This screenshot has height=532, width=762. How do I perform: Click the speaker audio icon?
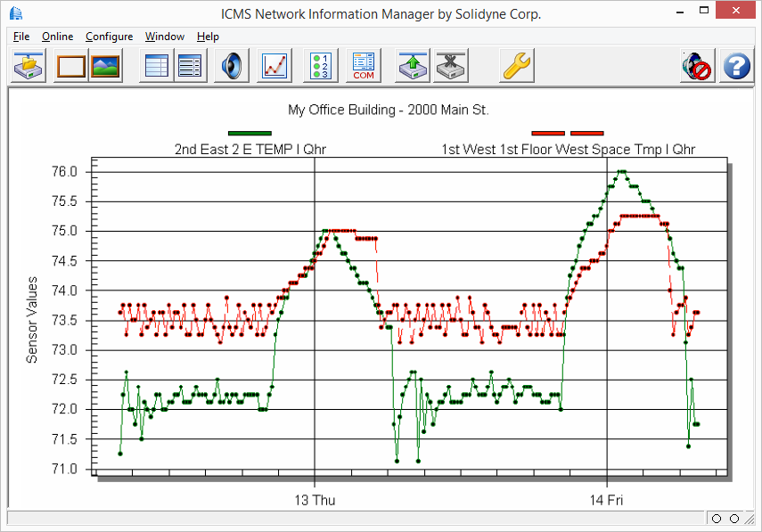231,65
